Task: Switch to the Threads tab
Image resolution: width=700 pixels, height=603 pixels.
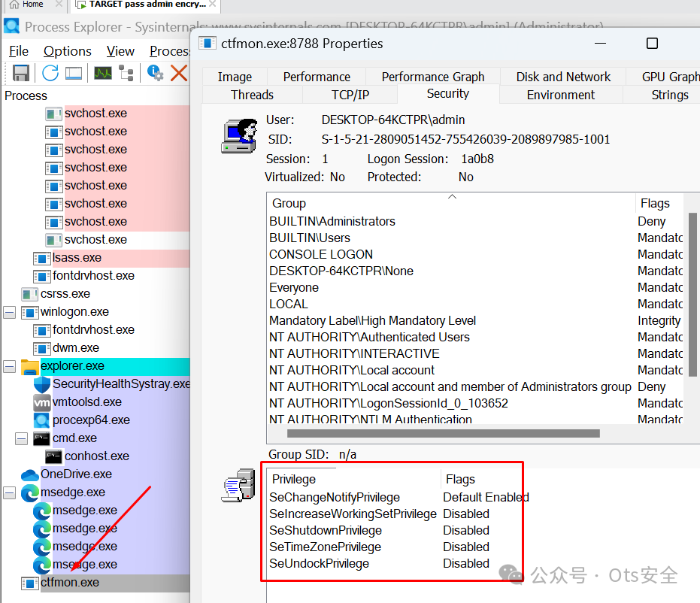Action: click(x=252, y=95)
